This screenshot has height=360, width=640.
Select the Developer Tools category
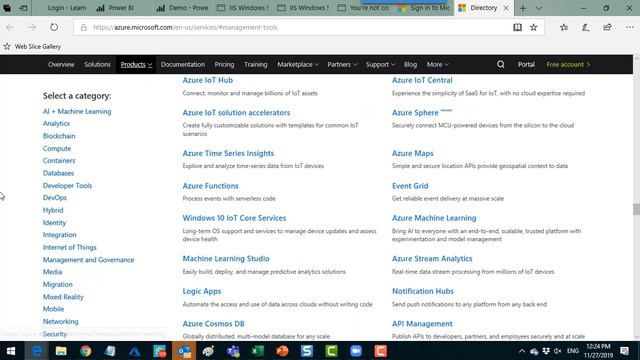point(67,185)
